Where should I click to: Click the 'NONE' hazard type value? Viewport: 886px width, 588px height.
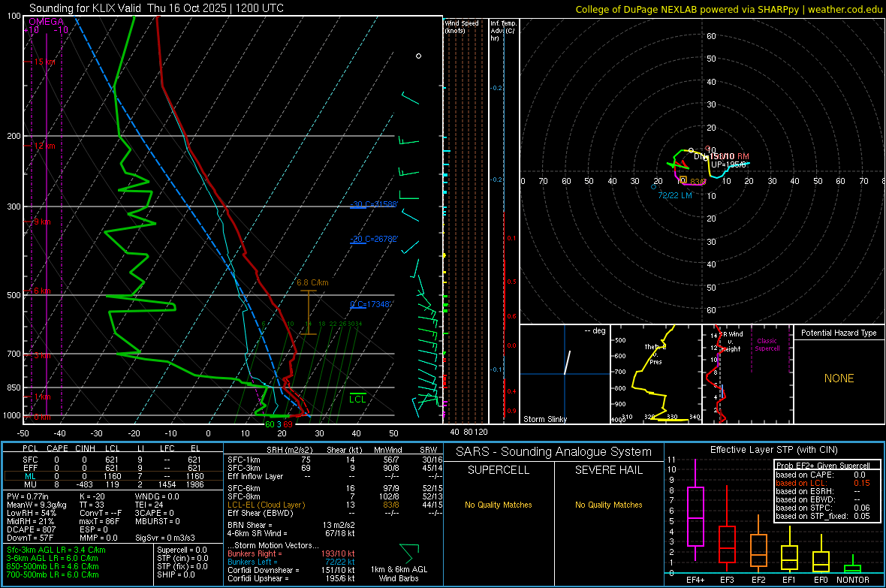pyautogui.click(x=839, y=378)
